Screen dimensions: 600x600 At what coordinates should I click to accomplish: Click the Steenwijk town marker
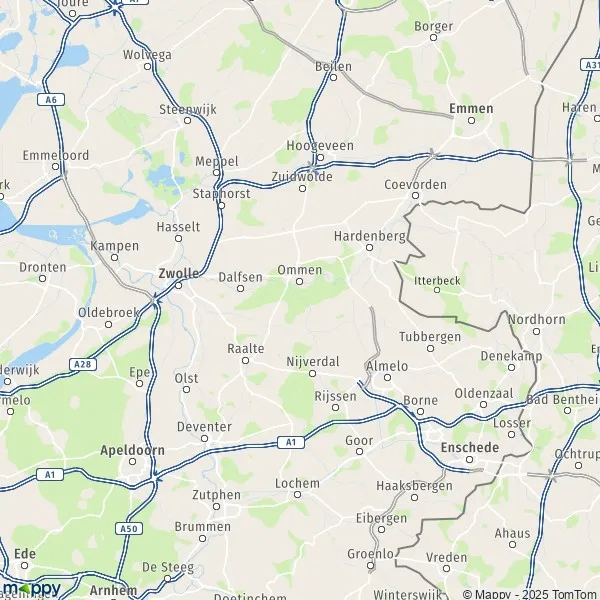click(x=188, y=121)
